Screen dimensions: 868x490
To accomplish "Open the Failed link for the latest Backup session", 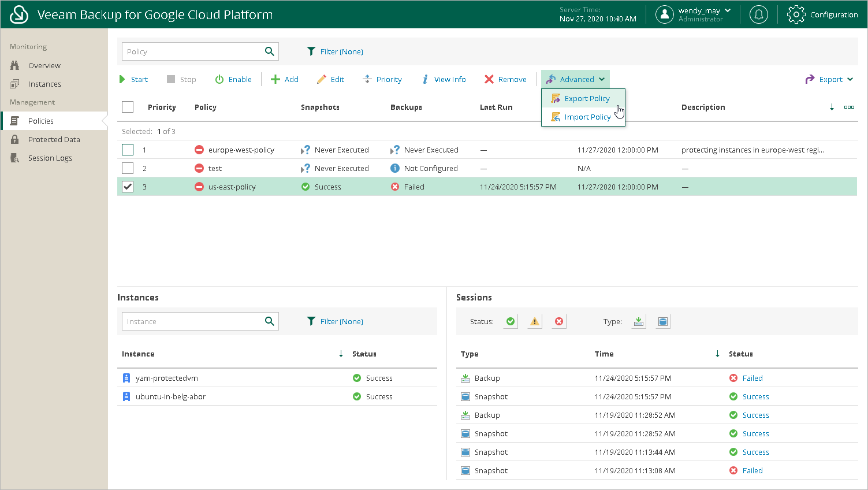I will tap(752, 378).
